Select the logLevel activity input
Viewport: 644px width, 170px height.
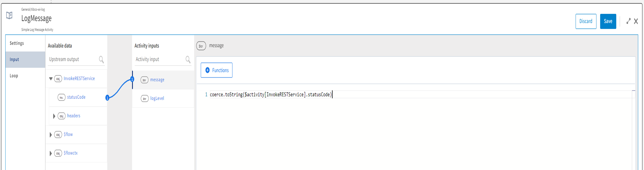click(157, 98)
